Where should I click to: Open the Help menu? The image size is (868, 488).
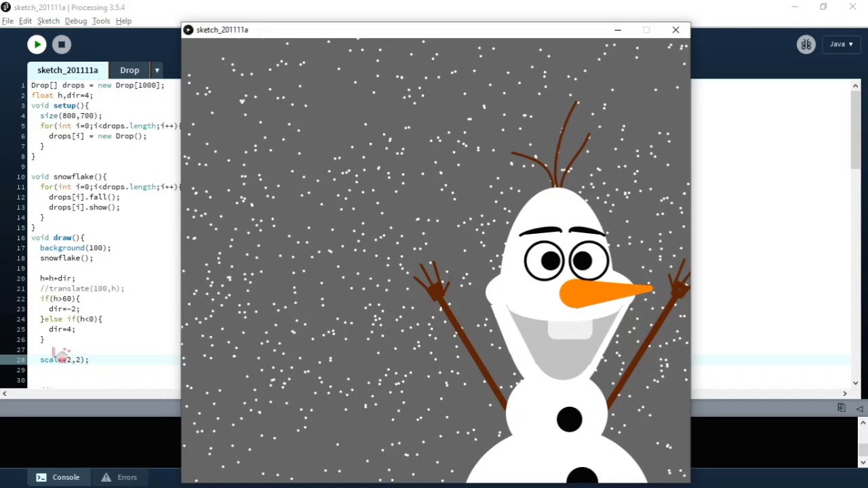click(x=123, y=21)
